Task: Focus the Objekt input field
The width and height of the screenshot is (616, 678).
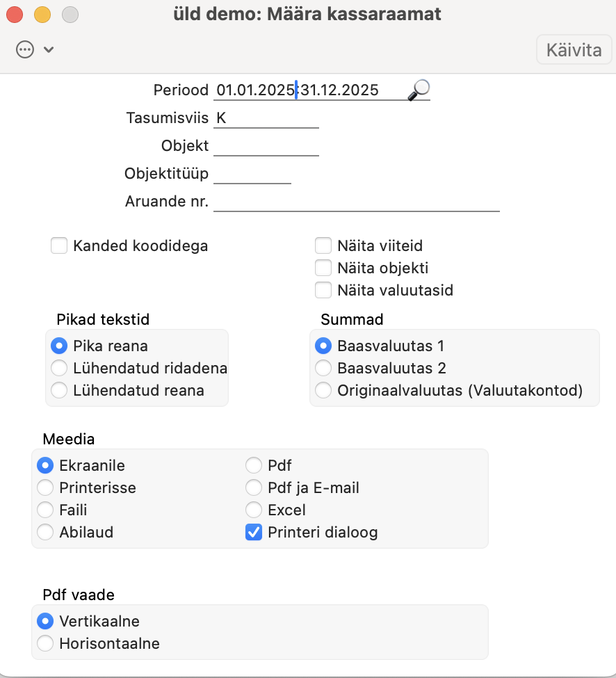Action: pos(266,146)
